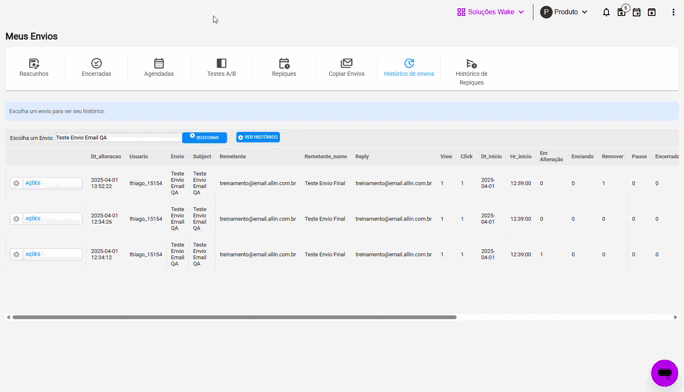Viewport: 684px width, 392px height.
Task: Click the Envio column header
Action: pos(177,156)
